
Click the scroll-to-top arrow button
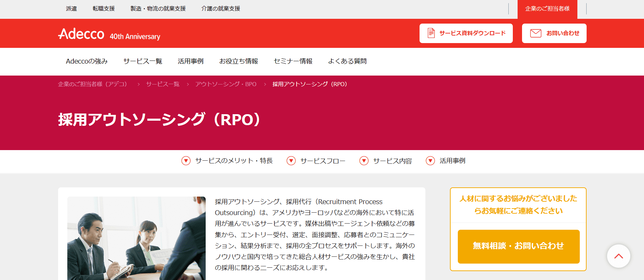[x=619, y=256]
